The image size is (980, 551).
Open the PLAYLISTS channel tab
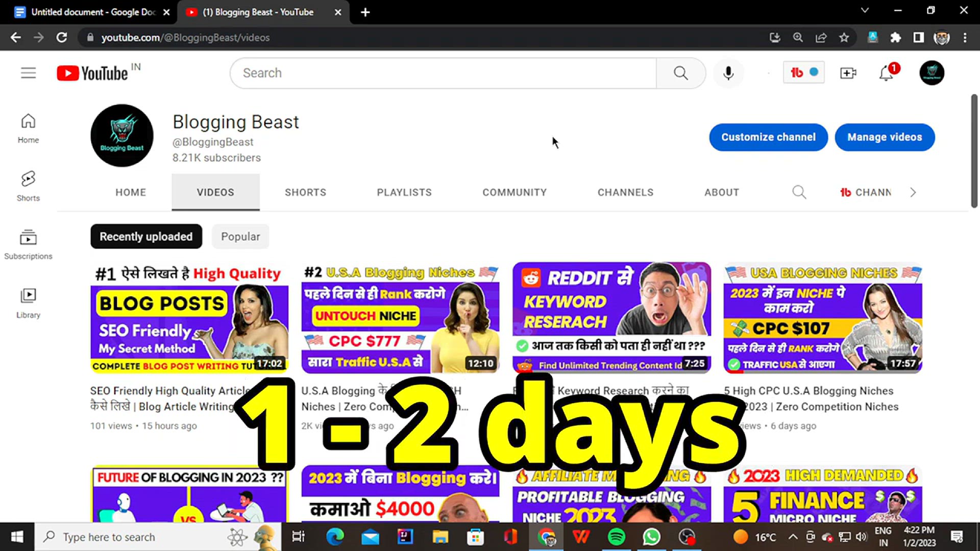pyautogui.click(x=404, y=192)
